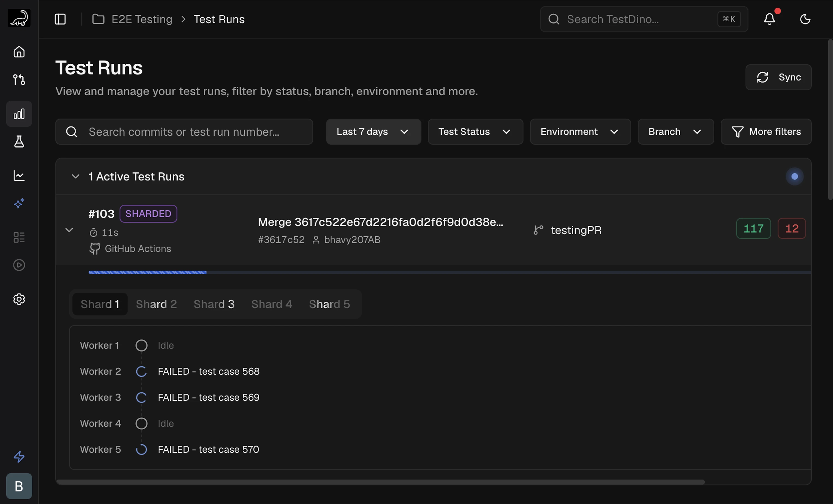The height and width of the screenshot is (504, 833).
Task: Go to E2E Testing breadcrumb
Action: (142, 19)
